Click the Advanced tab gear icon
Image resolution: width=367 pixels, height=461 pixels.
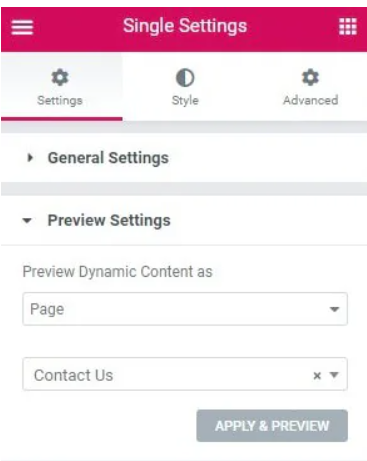(x=310, y=77)
